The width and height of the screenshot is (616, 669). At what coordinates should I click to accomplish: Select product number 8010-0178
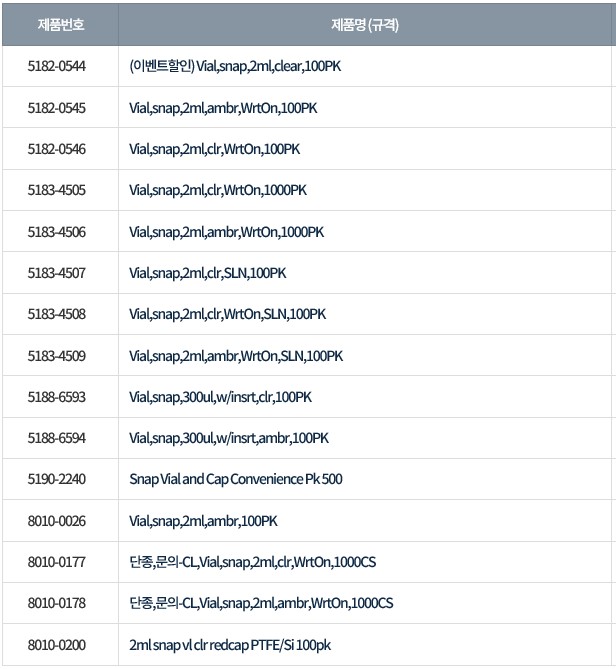(57, 603)
